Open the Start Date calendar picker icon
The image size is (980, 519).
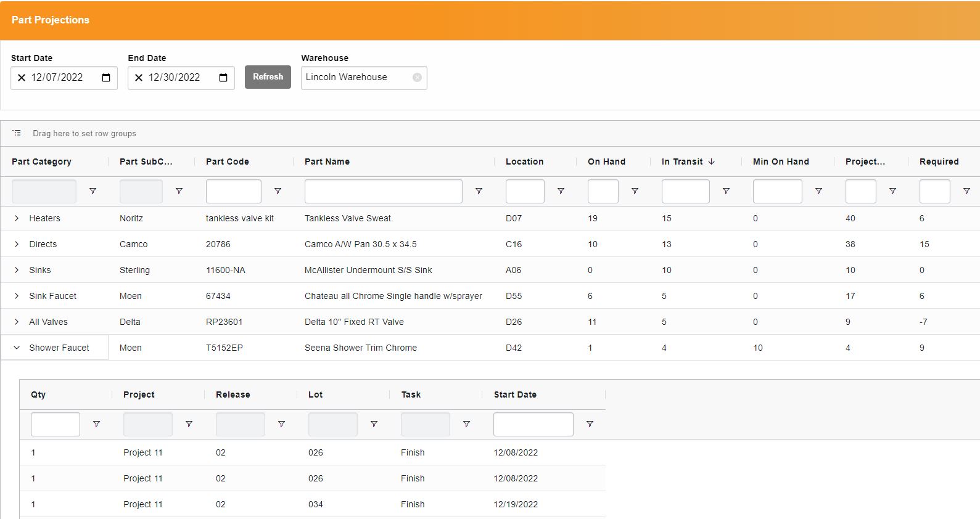pyautogui.click(x=106, y=78)
